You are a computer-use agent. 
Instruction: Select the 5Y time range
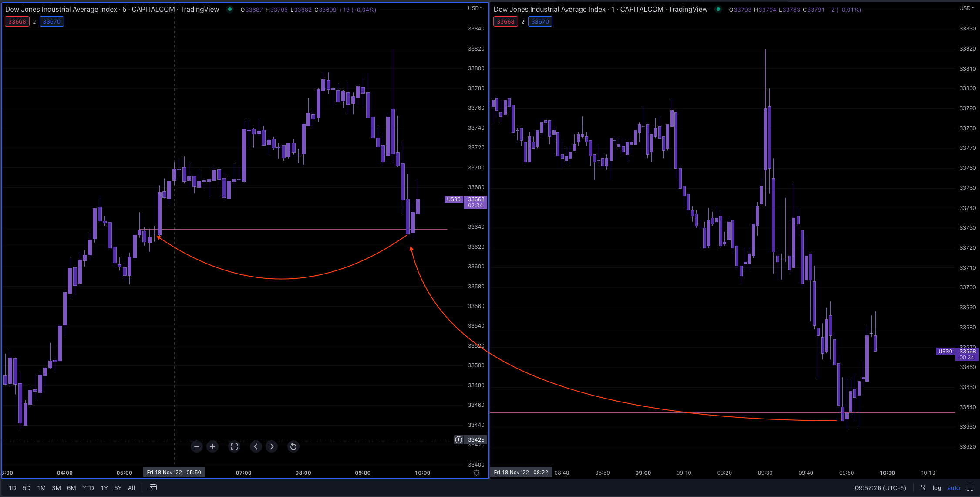point(118,488)
